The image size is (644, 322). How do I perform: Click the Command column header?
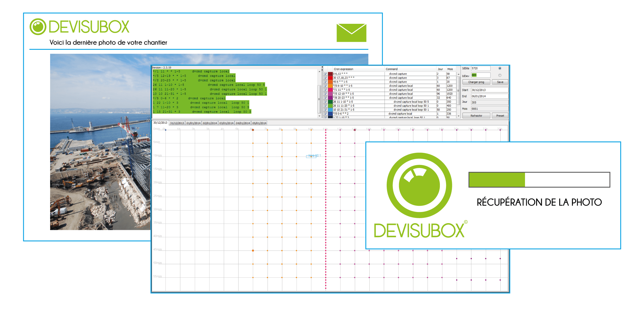[410, 69]
